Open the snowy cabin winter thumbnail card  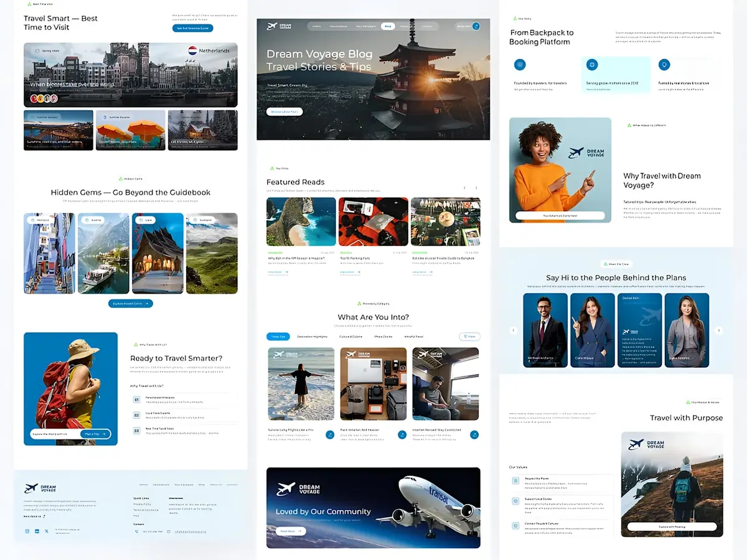click(x=203, y=130)
